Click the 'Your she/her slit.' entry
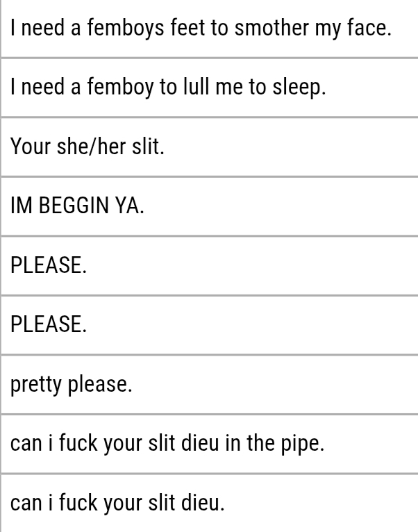This screenshot has width=418, height=532. (x=208, y=147)
